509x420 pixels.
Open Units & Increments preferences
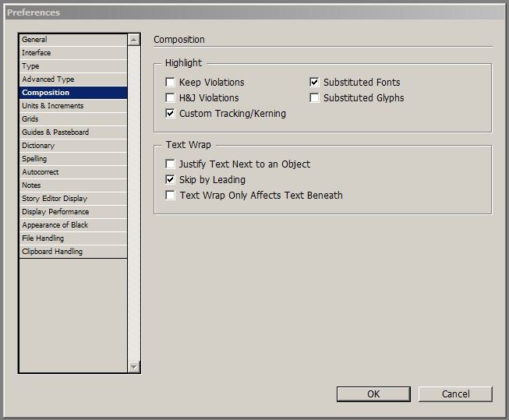73,106
